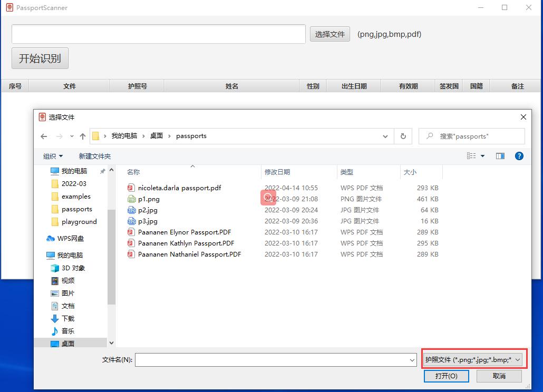Click PDF icon of Paananen Nathaniel file
Screen dimensions: 543x392
pos(131,254)
